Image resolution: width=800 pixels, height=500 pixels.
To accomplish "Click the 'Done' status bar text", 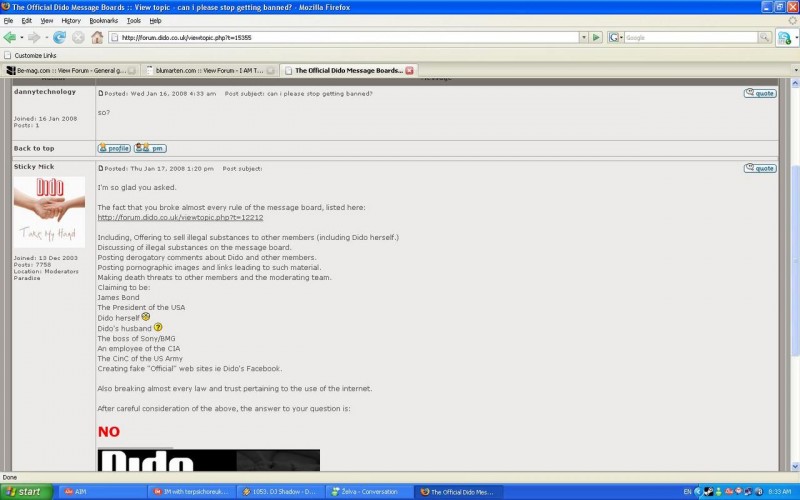I will click(x=10, y=478).
